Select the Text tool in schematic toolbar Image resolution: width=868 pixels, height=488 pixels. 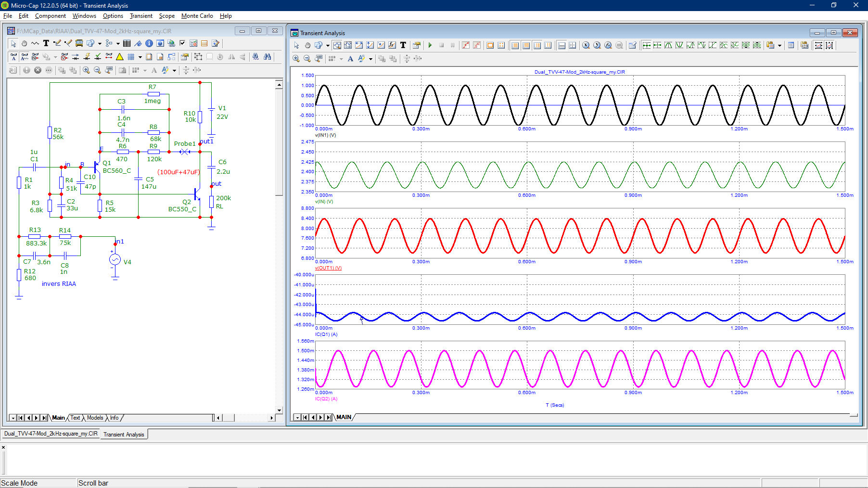point(46,43)
